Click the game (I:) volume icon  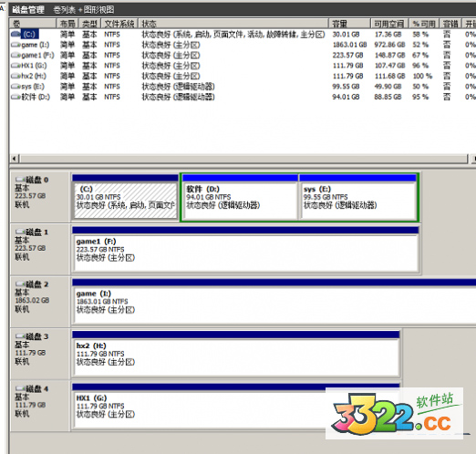coord(16,45)
